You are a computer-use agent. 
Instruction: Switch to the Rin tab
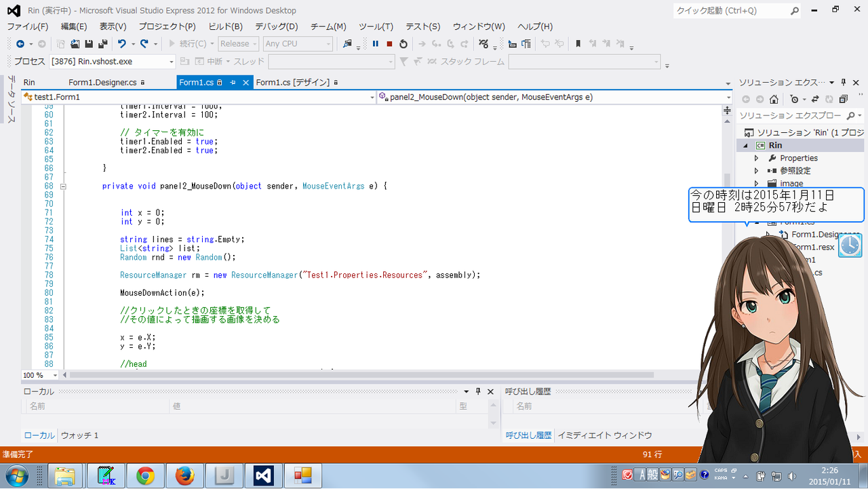click(x=29, y=82)
